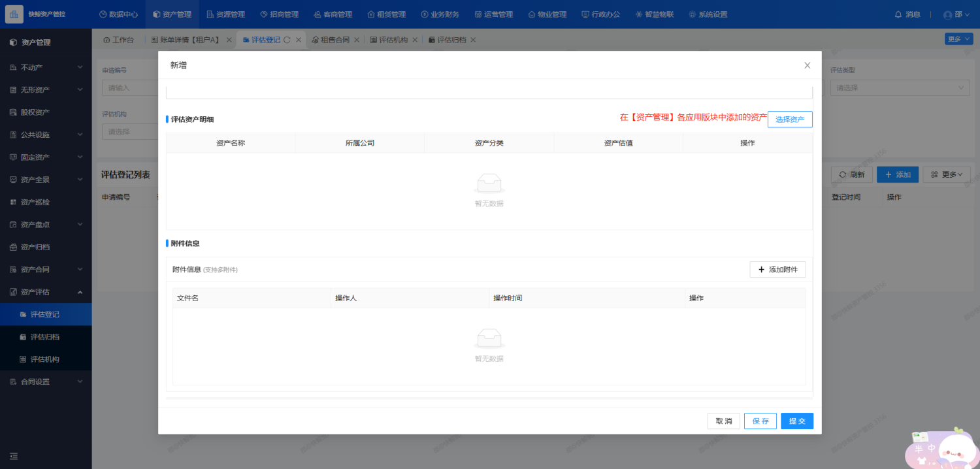This screenshot has width=980, height=469.
Task: Expand the 资产全景 sidebar group
Action: coord(46,180)
